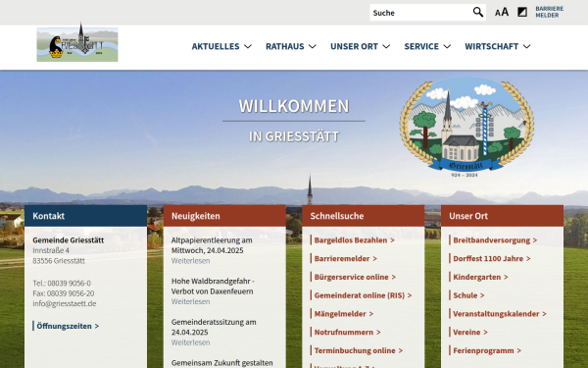Open the Öffnungszeiten link
This screenshot has height=368, width=588.
point(68,326)
